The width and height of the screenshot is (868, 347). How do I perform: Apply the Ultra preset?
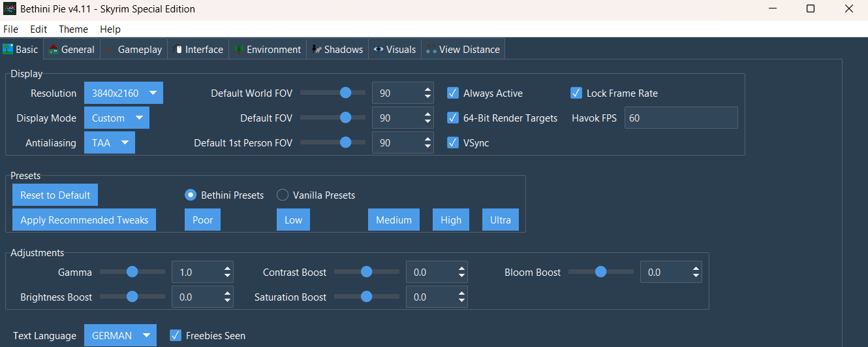coord(501,220)
